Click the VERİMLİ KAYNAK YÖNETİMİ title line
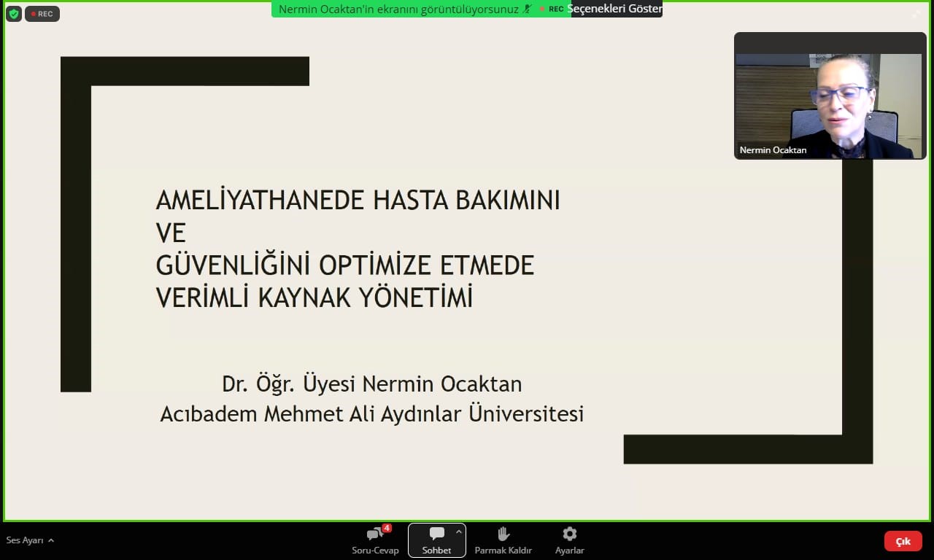The image size is (934, 560). coord(314,297)
